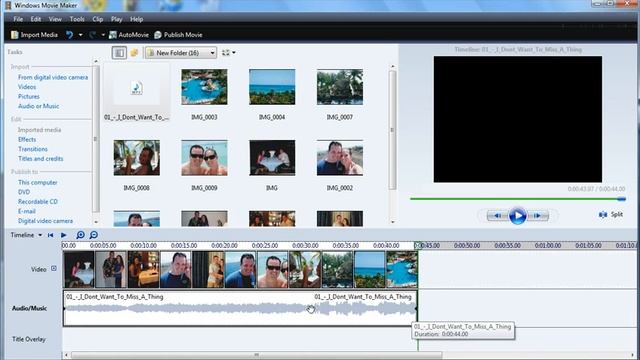
Task: Rewind the timeline to start
Action: 51,235
